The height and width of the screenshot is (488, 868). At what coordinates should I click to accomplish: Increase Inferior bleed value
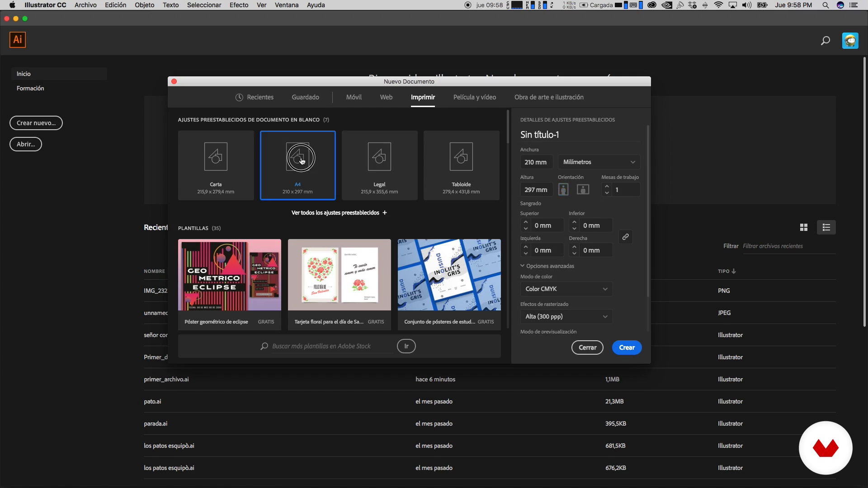click(x=574, y=222)
